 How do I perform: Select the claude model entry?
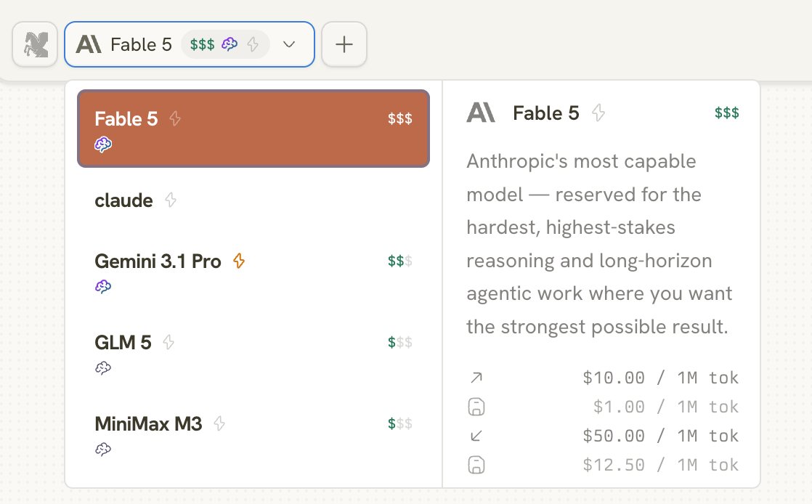(253, 200)
